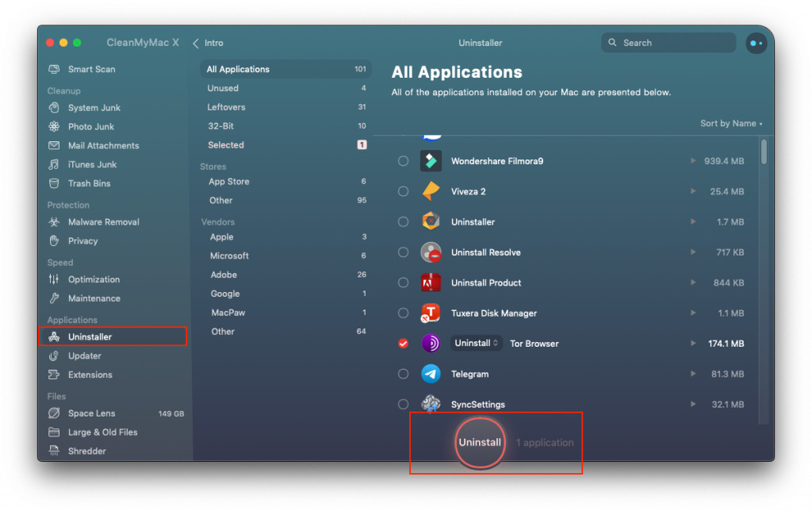Go back to Intro
Image resolution: width=812 pixels, height=511 pixels.
click(x=209, y=43)
